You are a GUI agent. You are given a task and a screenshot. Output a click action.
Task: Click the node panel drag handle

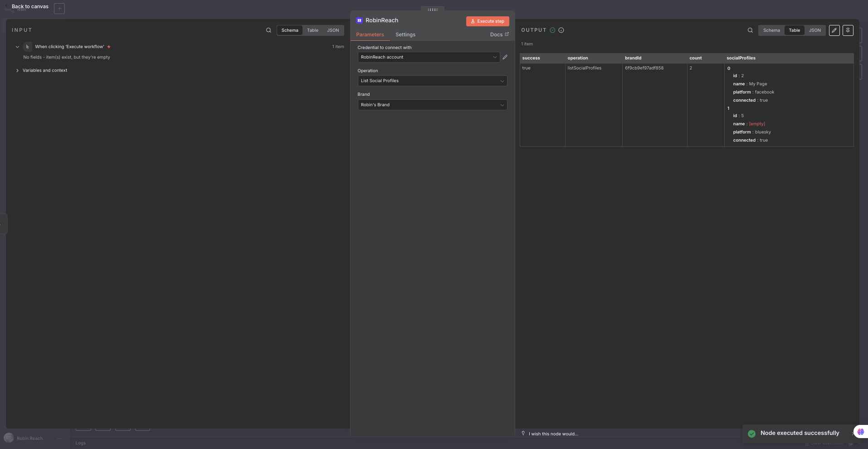[433, 10]
